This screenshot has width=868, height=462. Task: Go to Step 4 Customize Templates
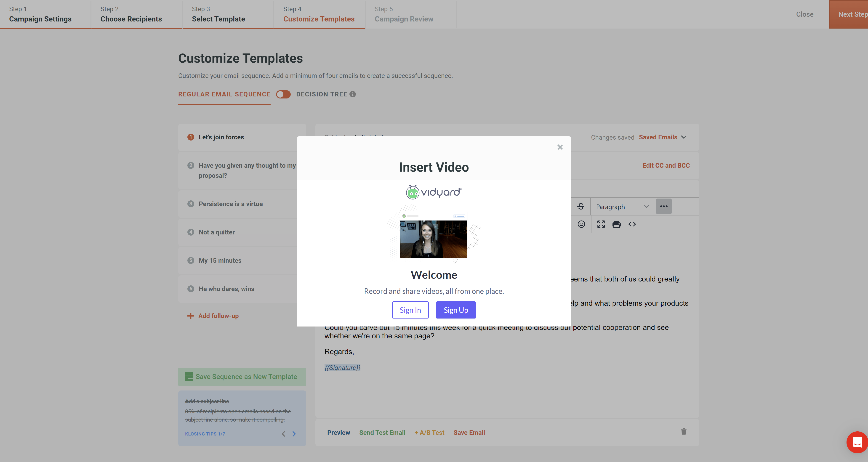tap(319, 14)
